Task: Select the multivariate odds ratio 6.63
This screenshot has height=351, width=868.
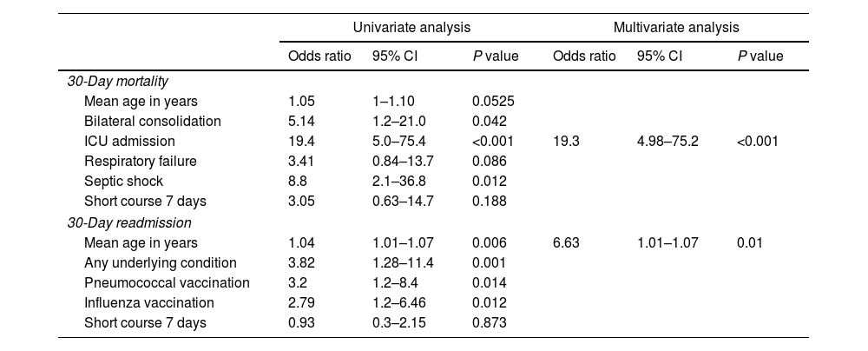Action: tap(565, 242)
